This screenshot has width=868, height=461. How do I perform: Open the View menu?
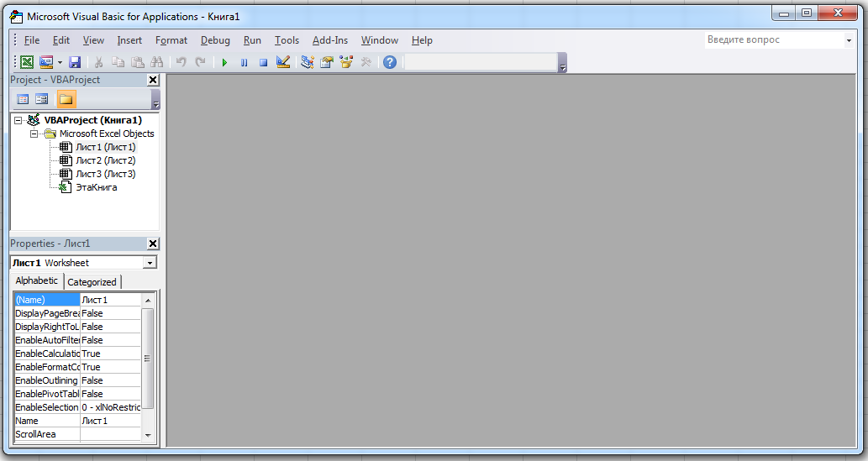coord(93,39)
